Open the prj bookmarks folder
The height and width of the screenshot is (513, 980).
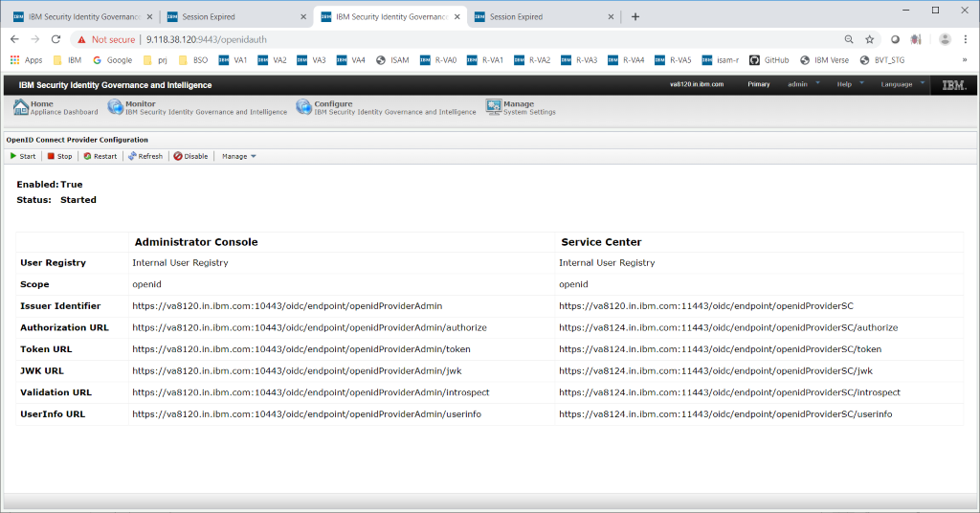point(155,60)
